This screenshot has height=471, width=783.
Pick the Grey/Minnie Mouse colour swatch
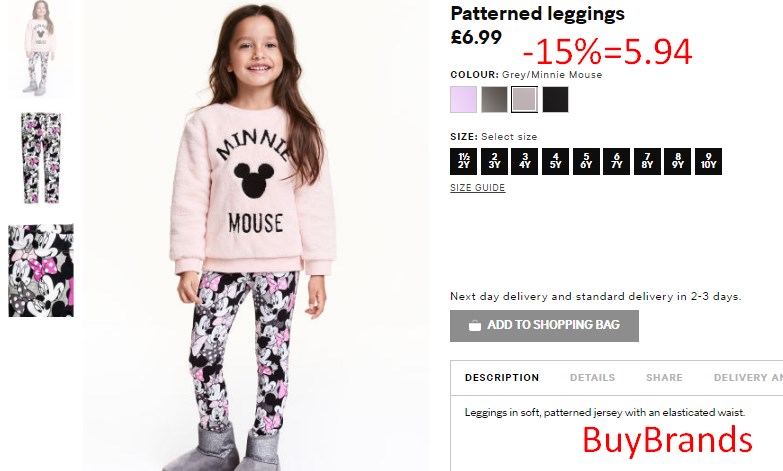(524, 99)
